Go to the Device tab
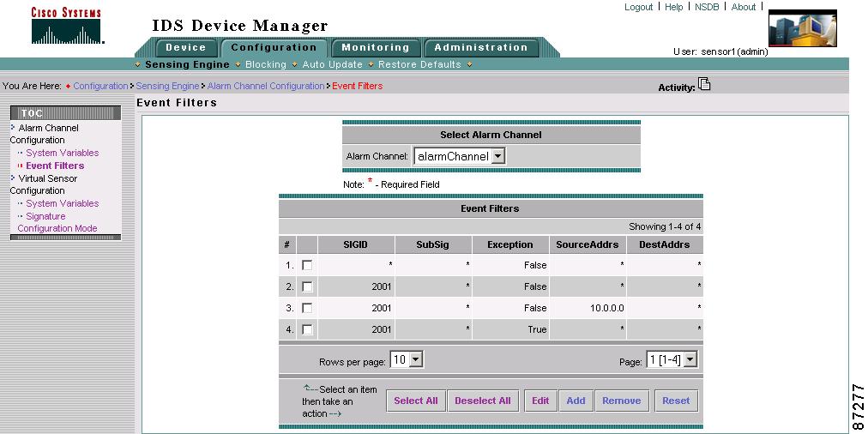 (x=186, y=48)
